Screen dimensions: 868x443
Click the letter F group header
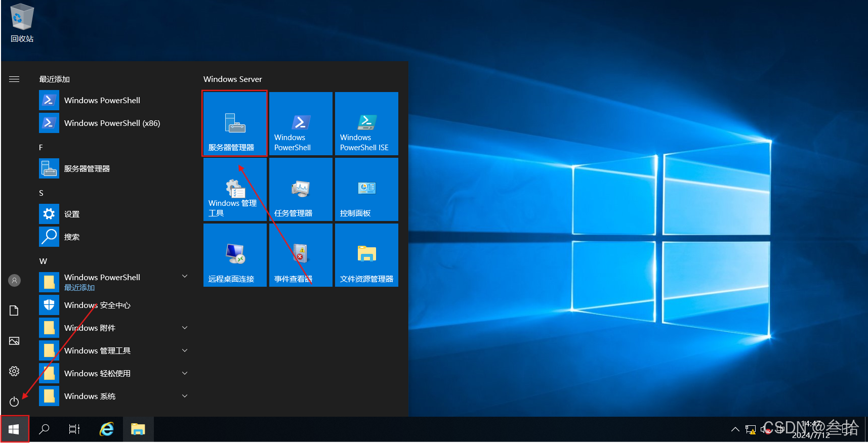(x=41, y=147)
